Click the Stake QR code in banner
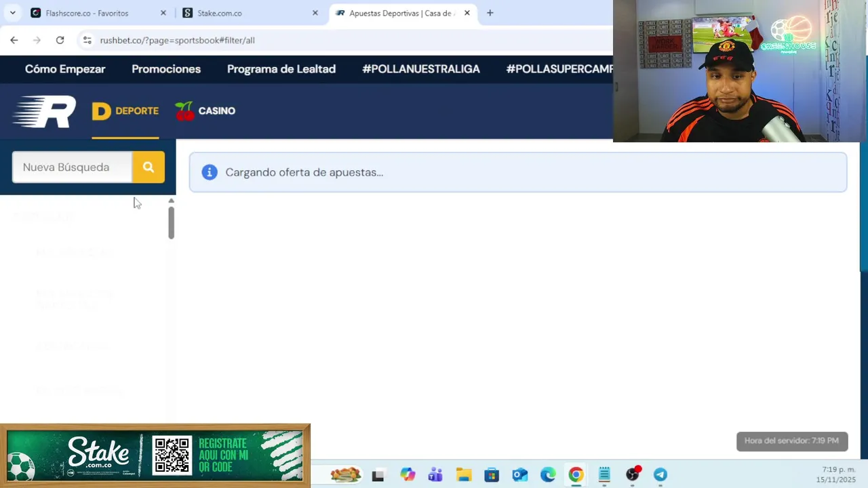The image size is (868, 488). [x=172, y=455]
